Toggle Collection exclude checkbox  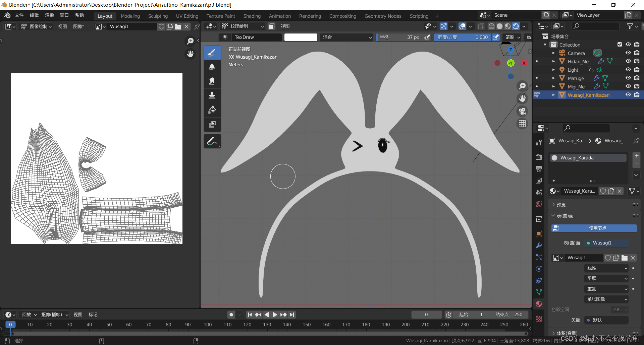tap(620, 45)
